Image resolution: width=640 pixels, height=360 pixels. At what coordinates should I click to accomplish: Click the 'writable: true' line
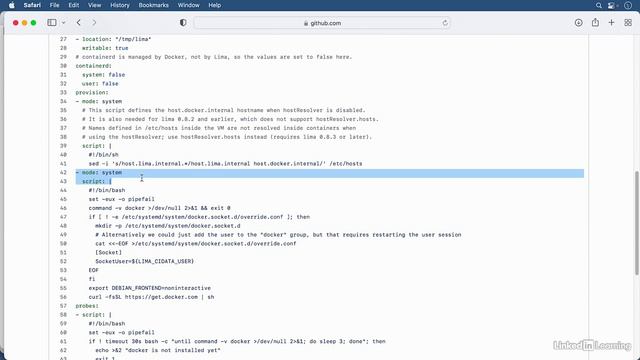tap(105, 48)
